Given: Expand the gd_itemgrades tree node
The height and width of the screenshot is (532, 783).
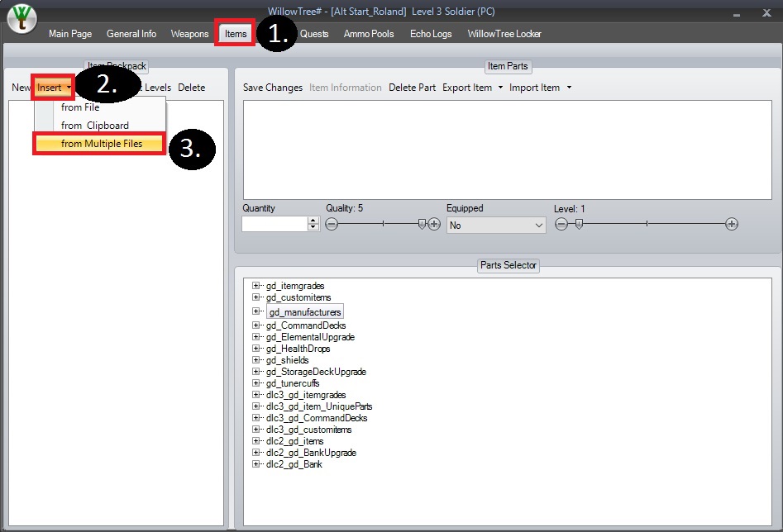Looking at the screenshot, I should click(256, 286).
